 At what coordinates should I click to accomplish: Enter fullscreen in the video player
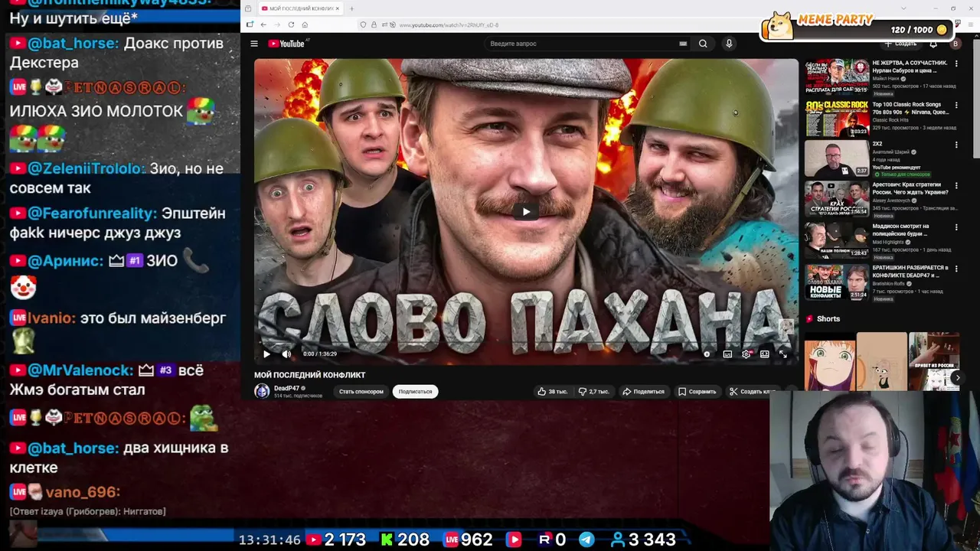pyautogui.click(x=782, y=354)
